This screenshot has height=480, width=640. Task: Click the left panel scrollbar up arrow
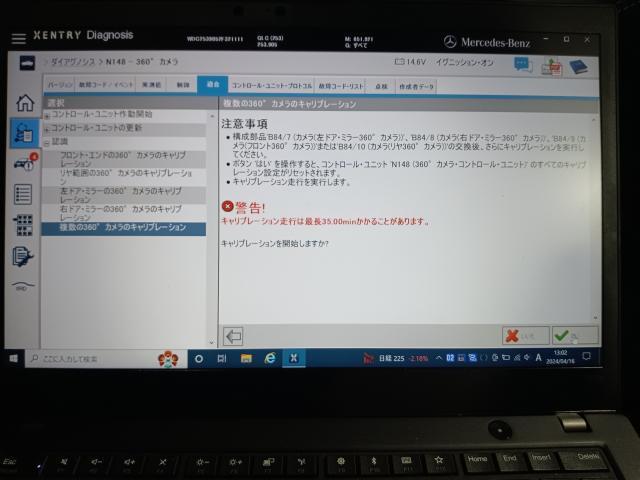click(211, 117)
